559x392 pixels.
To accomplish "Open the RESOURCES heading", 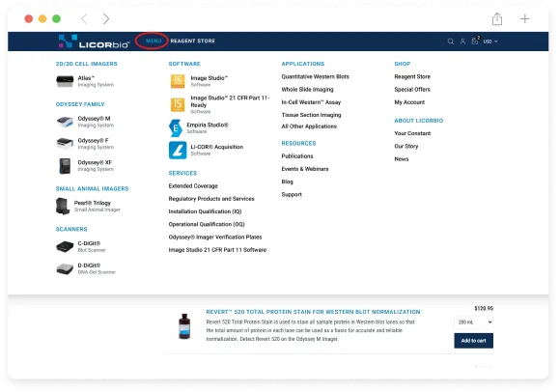I will coord(298,144).
